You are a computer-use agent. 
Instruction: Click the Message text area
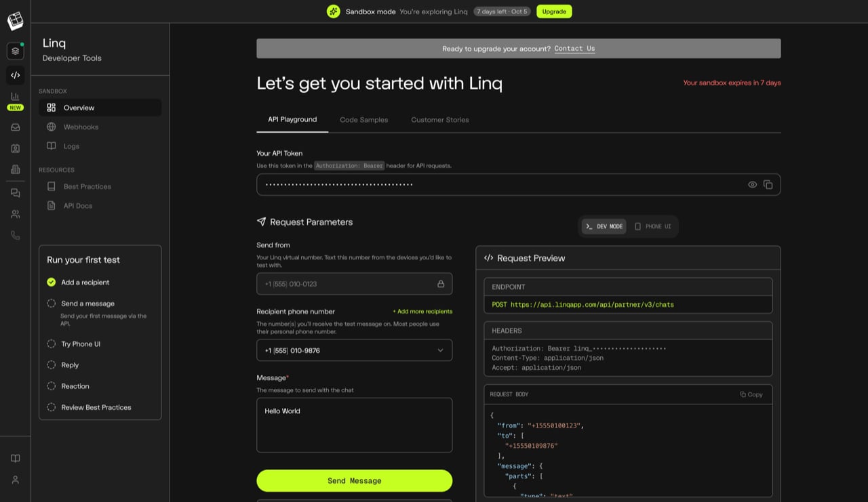354,425
